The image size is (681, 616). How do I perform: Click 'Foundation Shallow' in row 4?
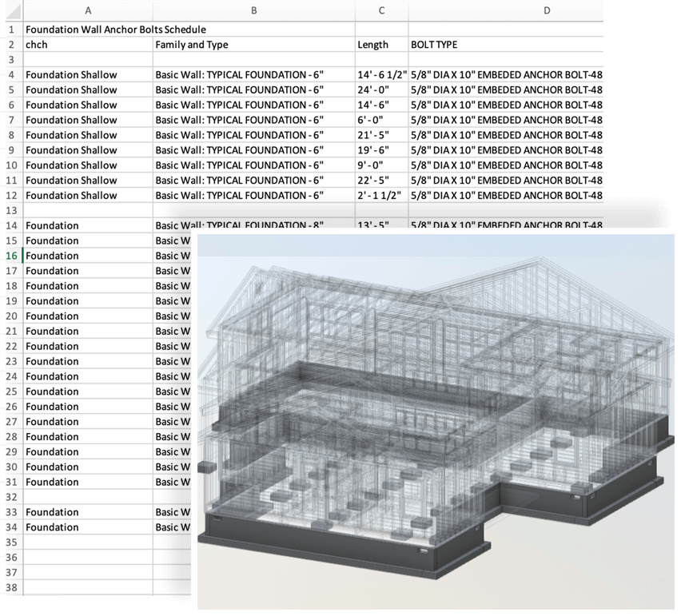pyautogui.click(x=88, y=74)
